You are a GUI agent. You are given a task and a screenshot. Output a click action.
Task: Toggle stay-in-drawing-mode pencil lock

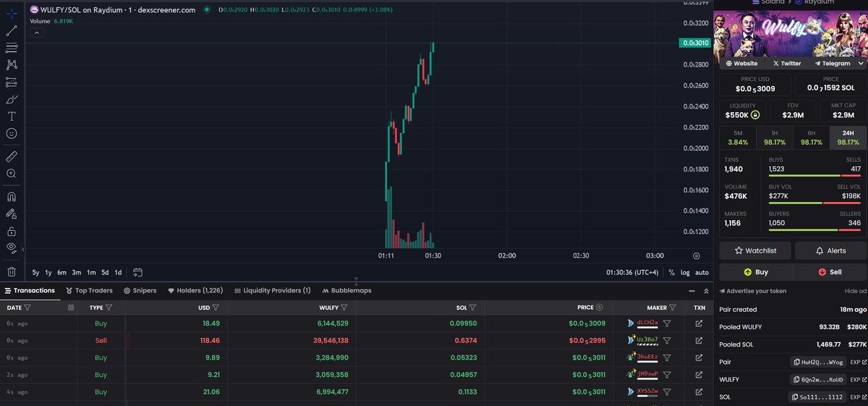tap(12, 214)
